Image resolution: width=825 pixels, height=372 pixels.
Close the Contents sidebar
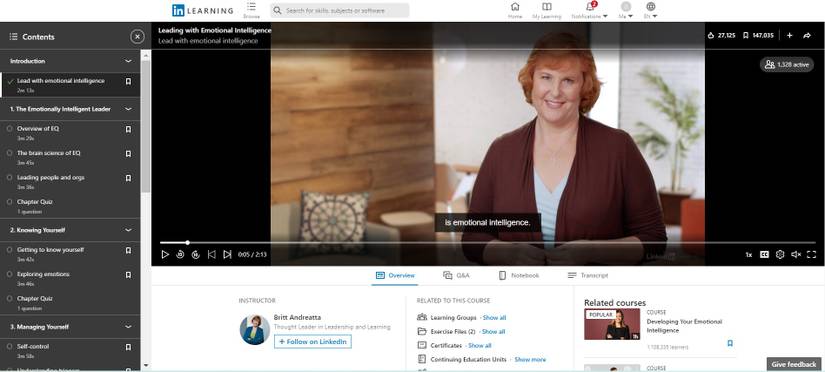pos(137,36)
